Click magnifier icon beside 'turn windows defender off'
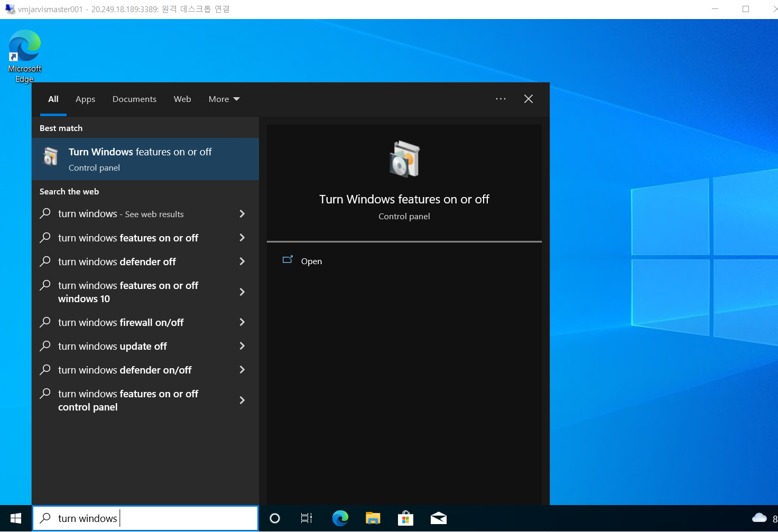This screenshot has width=778, height=532. pos(45,261)
